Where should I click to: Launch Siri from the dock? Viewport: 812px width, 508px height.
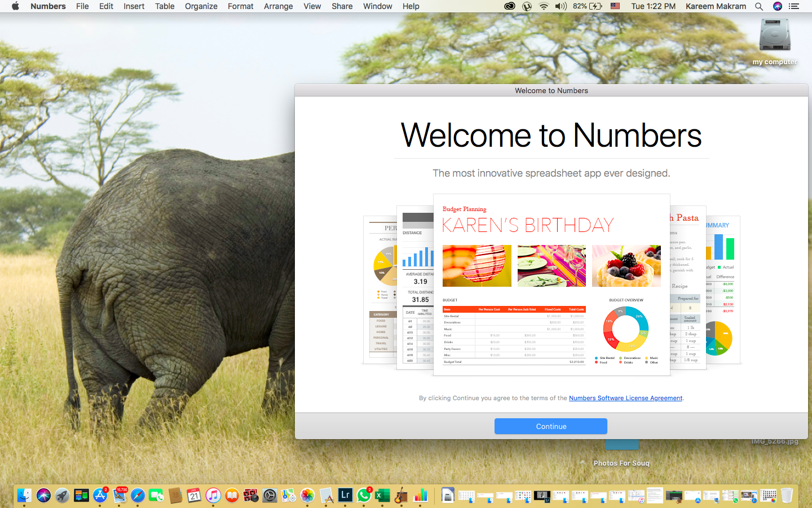coord(43,495)
